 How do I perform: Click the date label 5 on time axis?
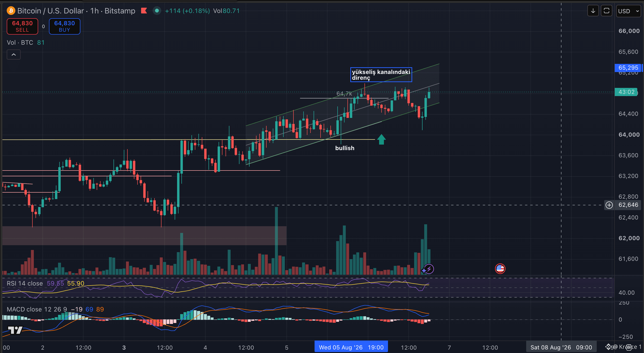286,347
